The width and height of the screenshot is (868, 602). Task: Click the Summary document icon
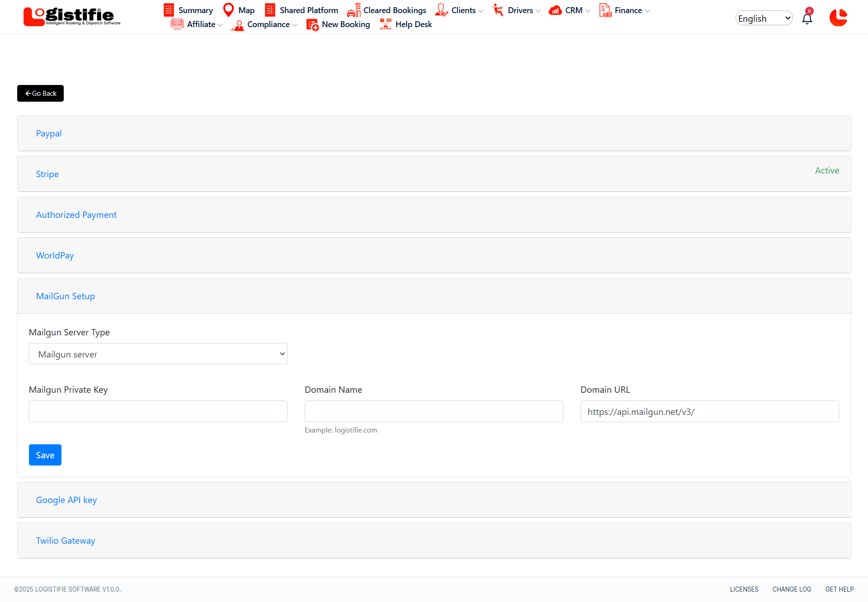tap(169, 10)
